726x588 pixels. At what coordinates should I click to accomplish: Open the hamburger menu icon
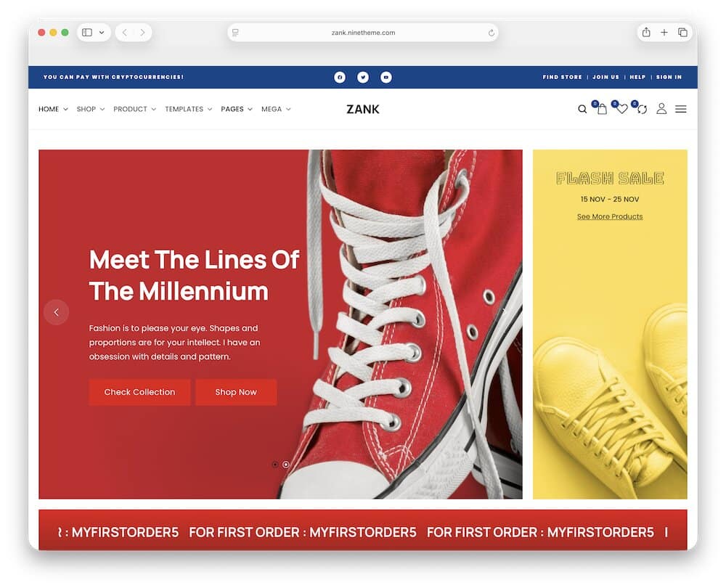point(681,110)
